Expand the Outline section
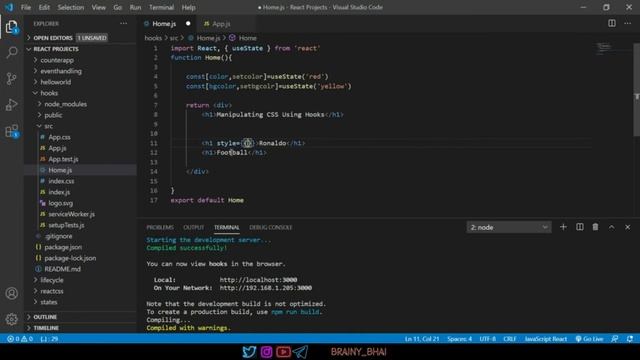Viewport: 640px width, 360px height. point(81,317)
